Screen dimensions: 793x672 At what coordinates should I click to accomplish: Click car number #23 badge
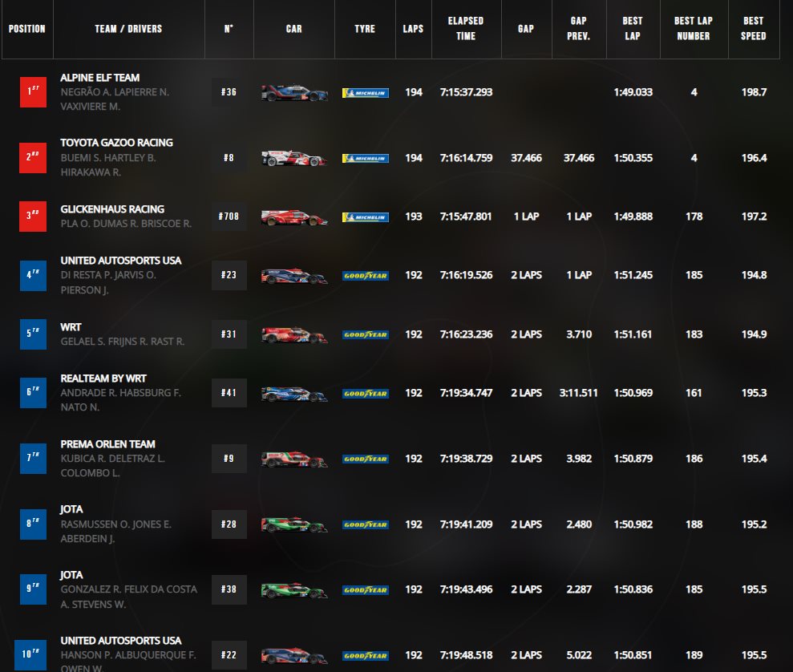pyautogui.click(x=229, y=275)
